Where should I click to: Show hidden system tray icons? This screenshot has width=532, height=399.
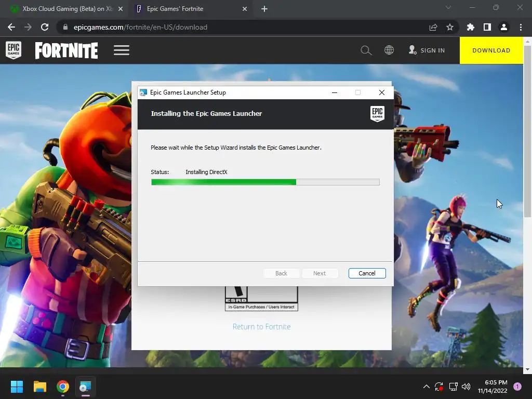[427, 387]
